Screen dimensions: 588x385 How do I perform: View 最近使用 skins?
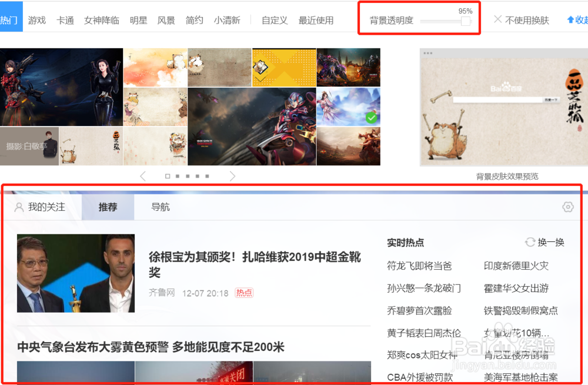[x=316, y=20]
